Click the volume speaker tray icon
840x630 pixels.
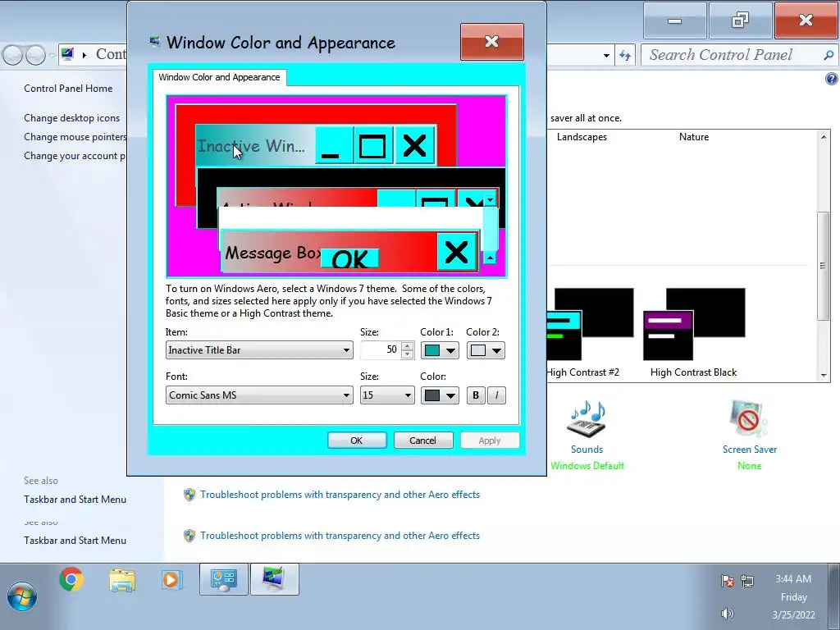(x=727, y=614)
